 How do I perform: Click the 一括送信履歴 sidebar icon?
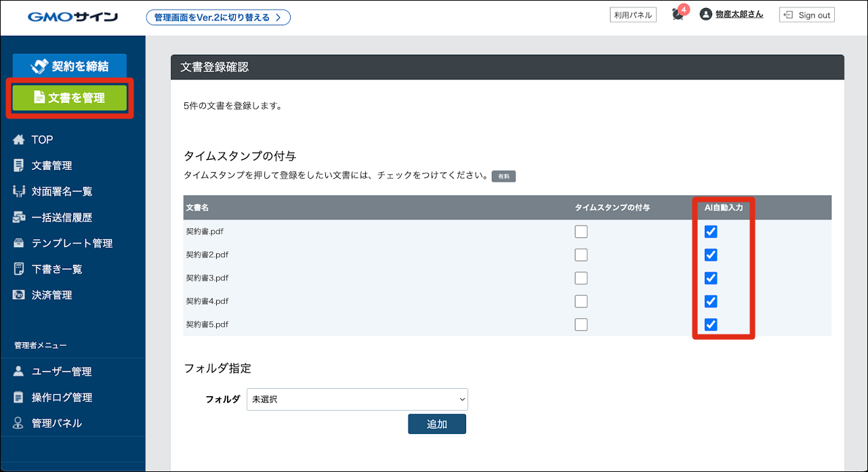click(19, 217)
